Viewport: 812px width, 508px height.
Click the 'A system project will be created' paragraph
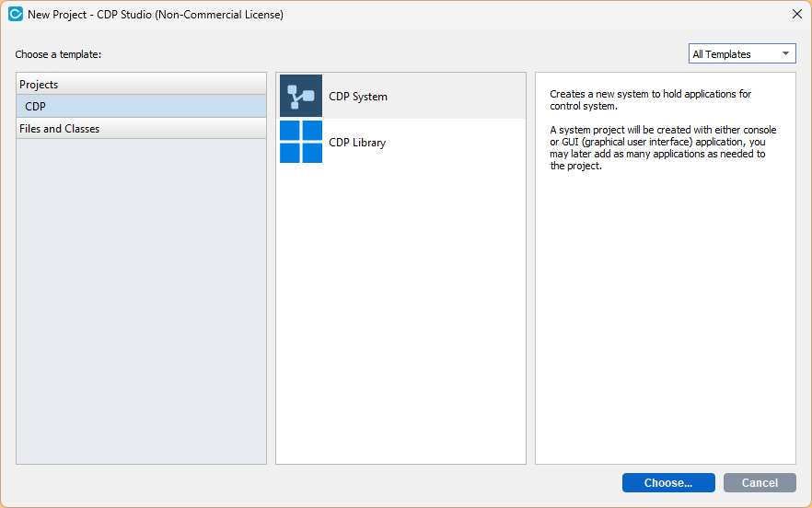click(663, 147)
